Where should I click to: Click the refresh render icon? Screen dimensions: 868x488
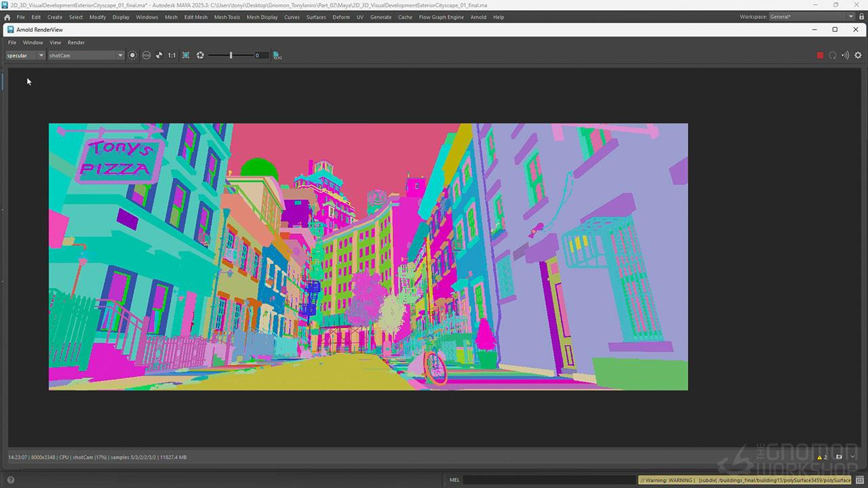[x=833, y=56]
